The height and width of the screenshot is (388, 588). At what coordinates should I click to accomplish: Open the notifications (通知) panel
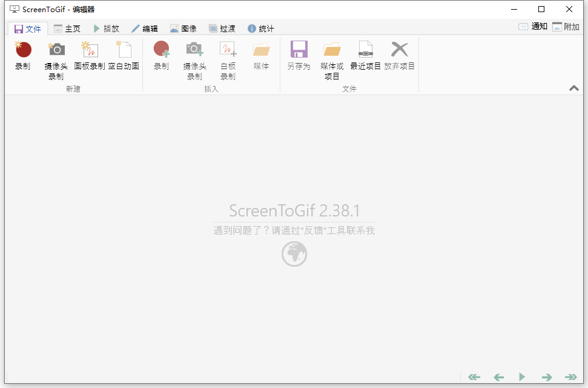(x=533, y=27)
